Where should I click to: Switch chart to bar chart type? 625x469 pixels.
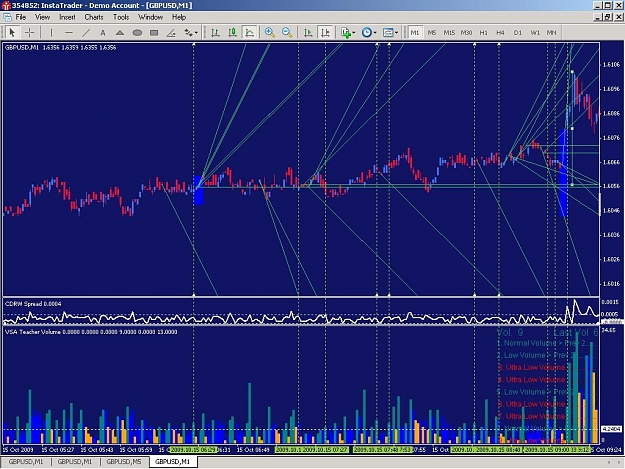click(x=216, y=32)
